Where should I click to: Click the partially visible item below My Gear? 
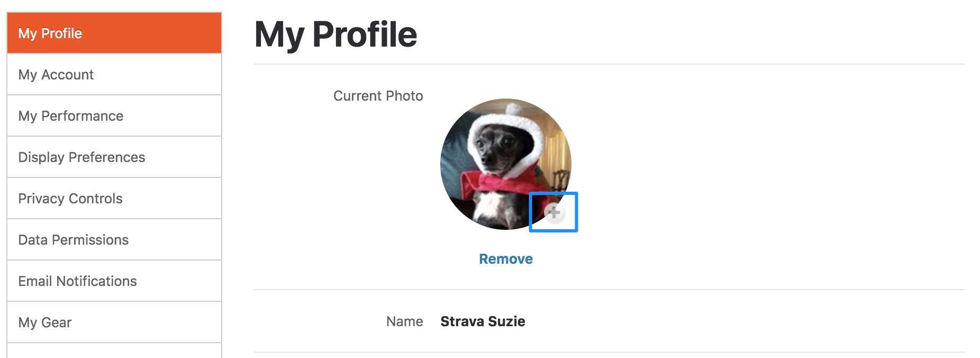click(114, 351)
